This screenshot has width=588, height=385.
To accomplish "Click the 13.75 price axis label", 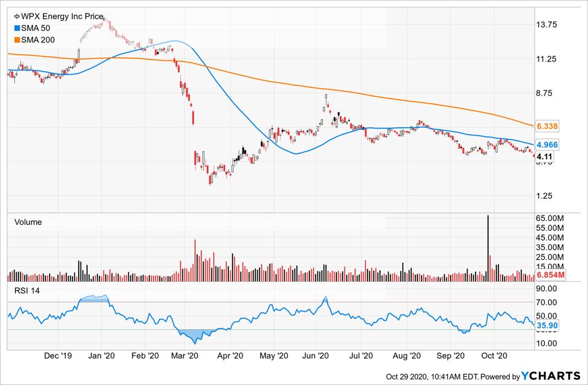I will (x=546, y=25).
